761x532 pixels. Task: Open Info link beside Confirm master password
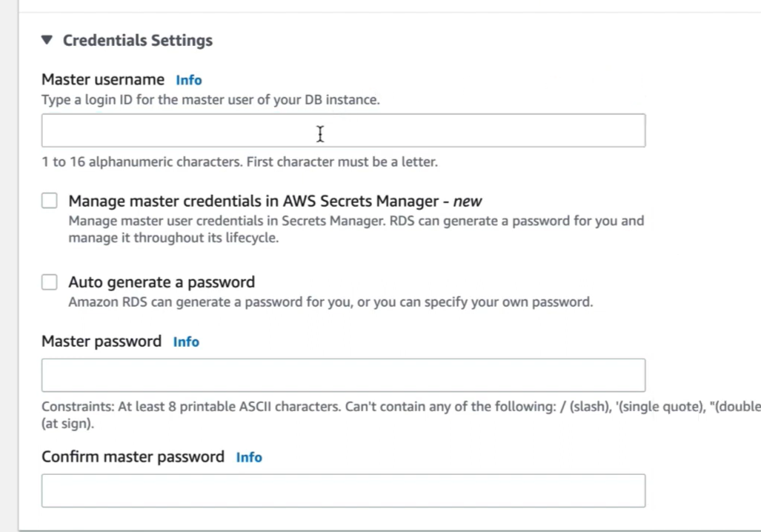point(249,457)
